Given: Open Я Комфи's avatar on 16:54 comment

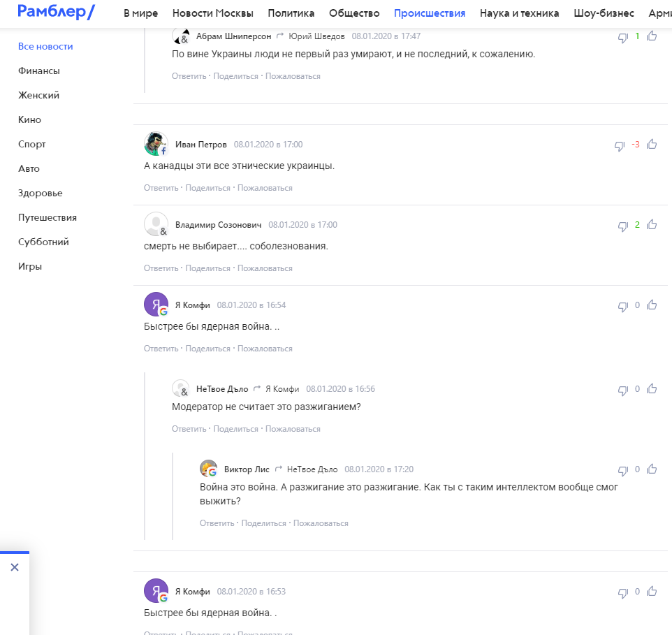Looking at the screenshot, I should pos(156,304).
